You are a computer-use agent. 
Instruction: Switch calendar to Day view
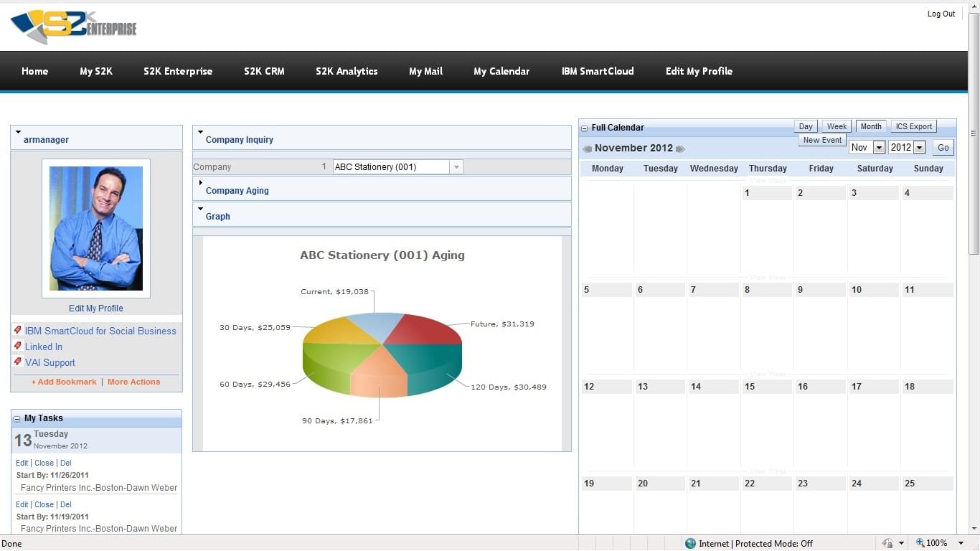pos(805,126)
